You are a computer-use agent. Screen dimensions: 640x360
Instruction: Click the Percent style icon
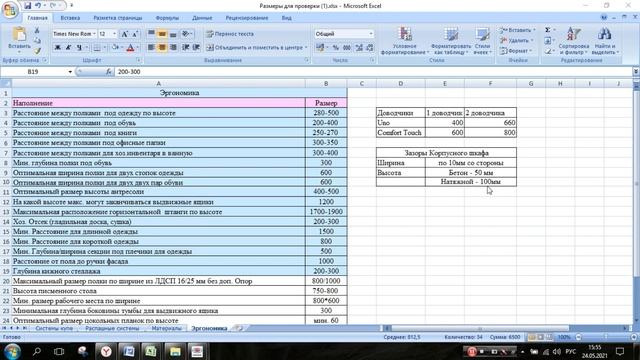[336, 48]
